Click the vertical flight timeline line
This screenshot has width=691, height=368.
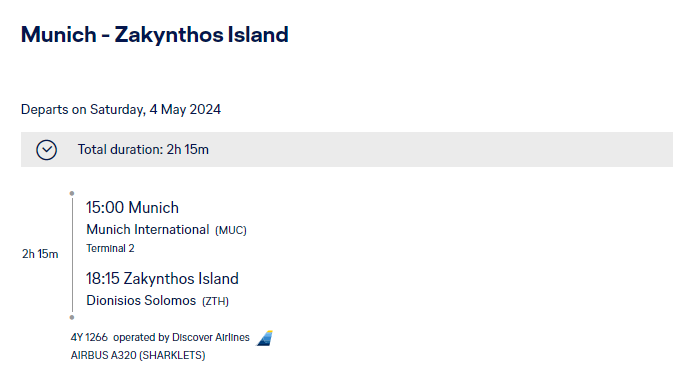pos(72,255)
